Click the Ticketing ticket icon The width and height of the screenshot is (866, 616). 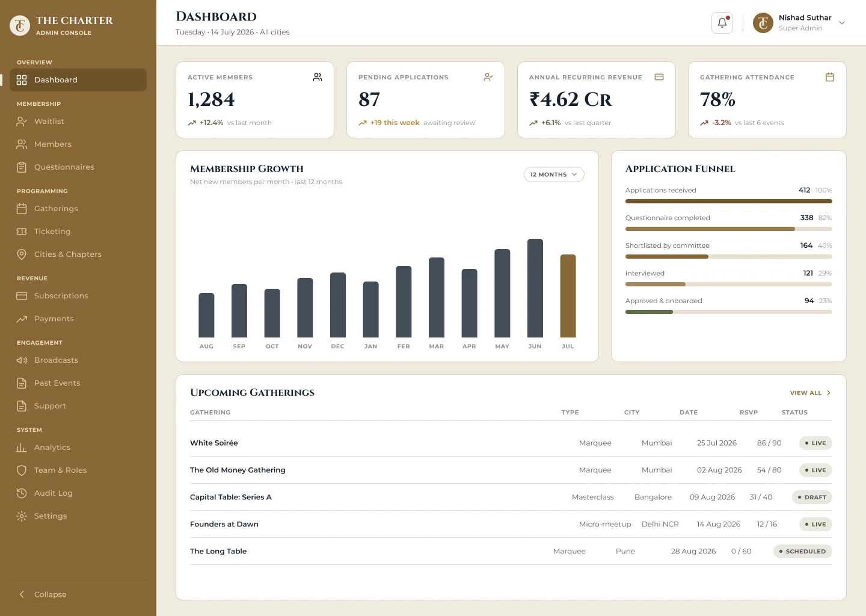pos(22,232)
